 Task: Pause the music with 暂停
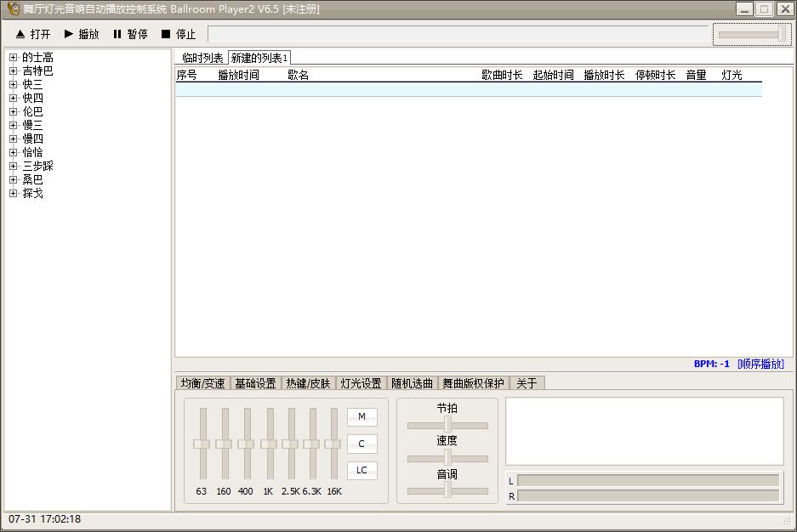[x=130, y=34]
